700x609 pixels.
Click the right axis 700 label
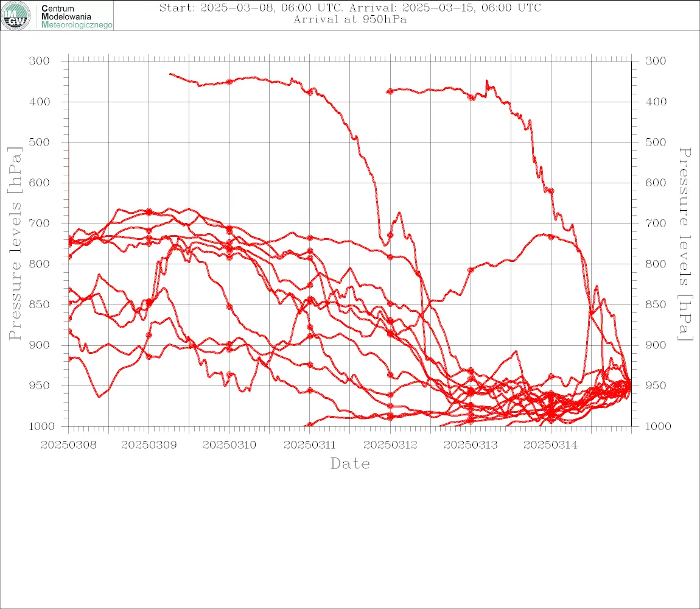(656, 223)
